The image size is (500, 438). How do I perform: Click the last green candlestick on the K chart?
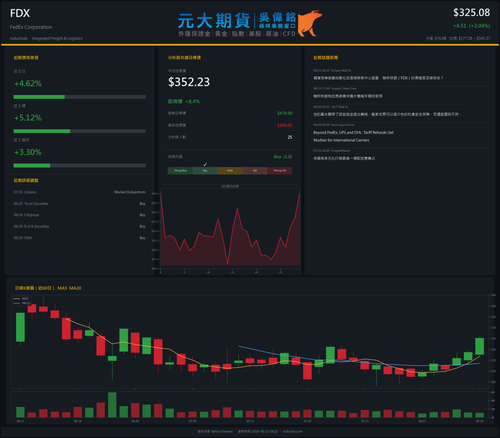[479, 346]
